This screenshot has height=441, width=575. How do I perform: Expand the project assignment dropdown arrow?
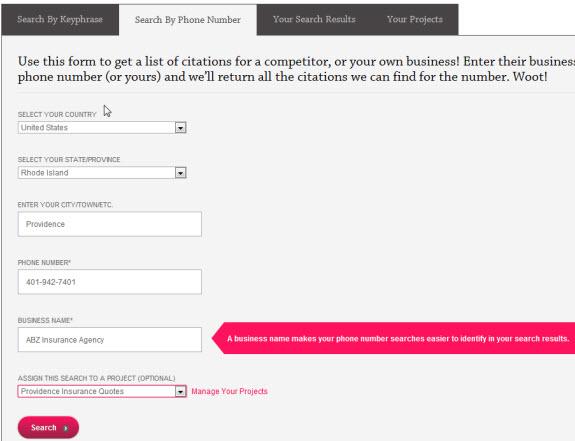click(180, 392)
